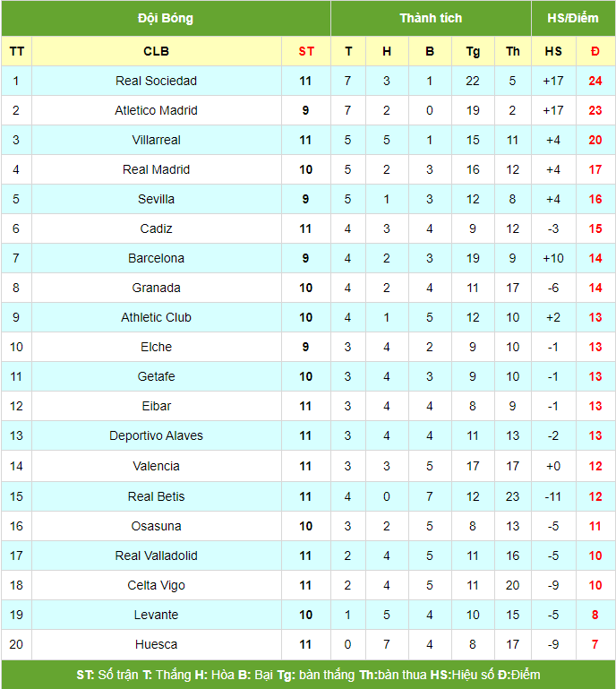Click the Real Sociedad team name

pyautogui.click(x=156, y=81)
